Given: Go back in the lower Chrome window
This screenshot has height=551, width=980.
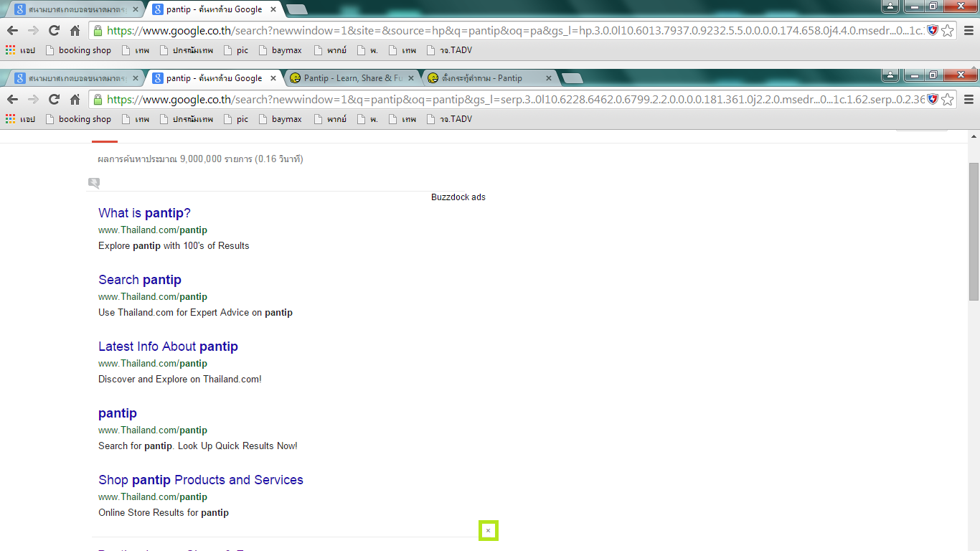Looking at the screenshot, I should click(12, 100).
